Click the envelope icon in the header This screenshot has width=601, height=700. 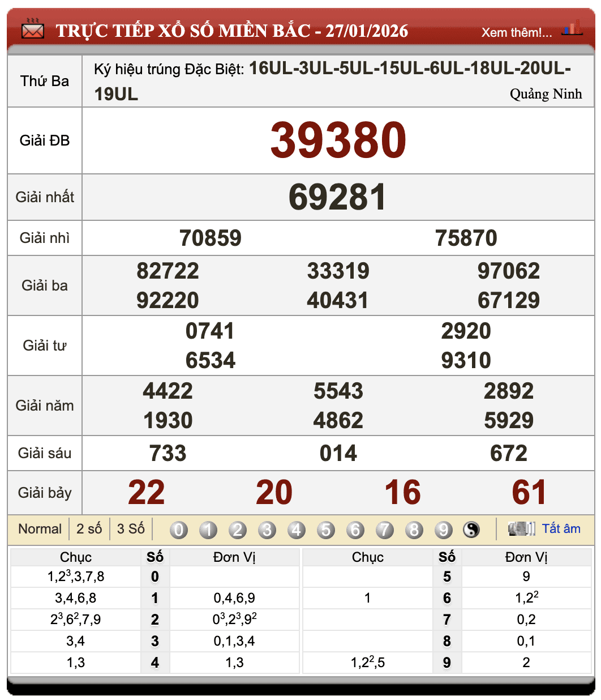point(32,29)
